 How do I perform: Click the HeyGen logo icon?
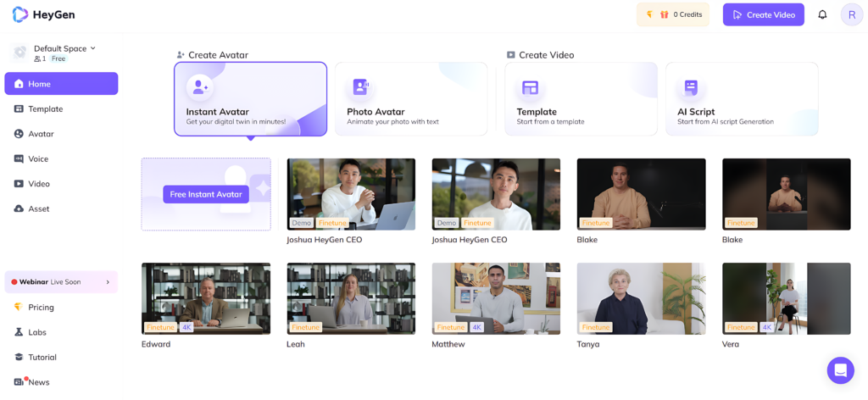click(20, 15)
